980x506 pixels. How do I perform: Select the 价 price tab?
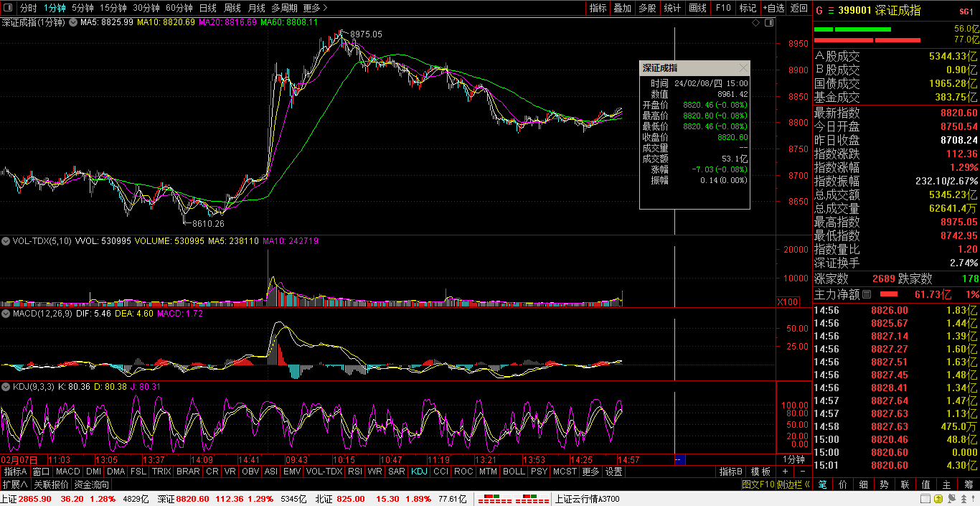click(x=843, y=484)
